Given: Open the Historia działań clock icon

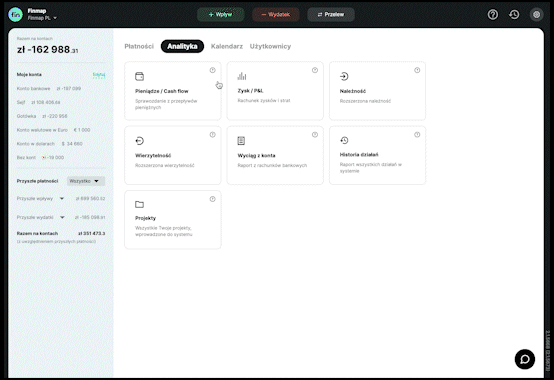Looking at the screenshot, I should pyautogui.click(x=344, y=140).
